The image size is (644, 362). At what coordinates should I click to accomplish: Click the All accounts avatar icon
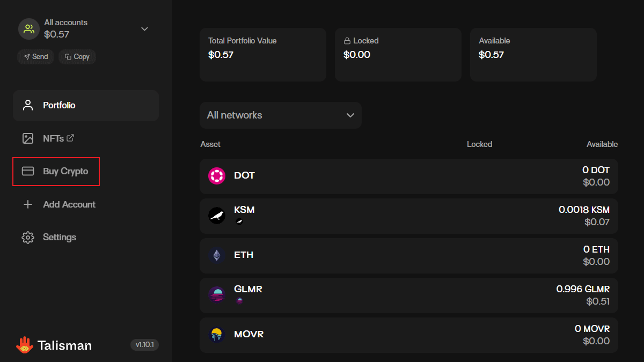(x=29, y=29)
